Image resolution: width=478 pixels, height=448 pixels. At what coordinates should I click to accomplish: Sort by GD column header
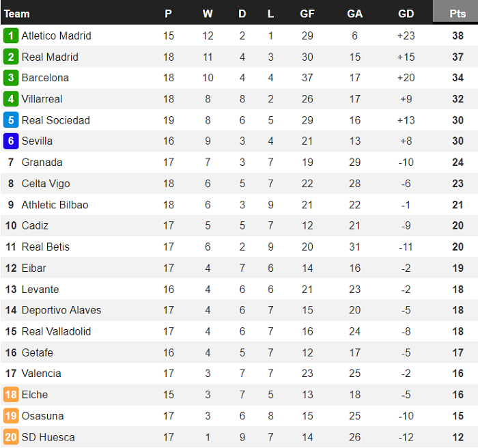[406, 14]
